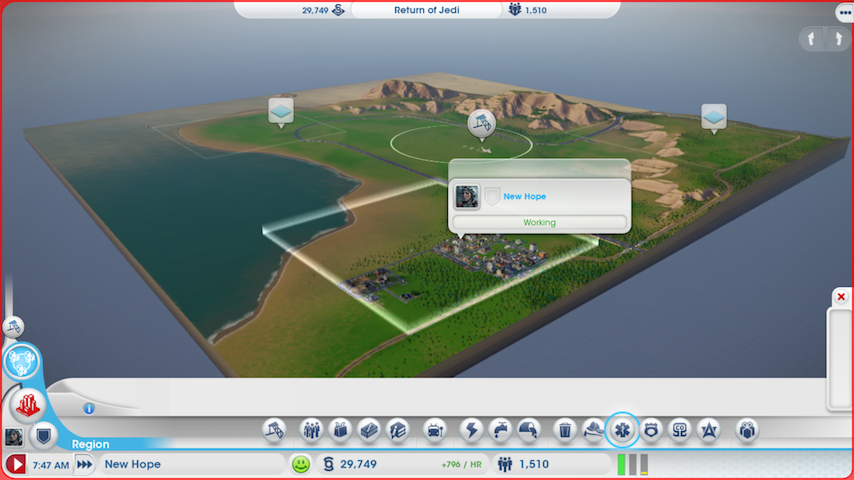The image size is (854, 480).
Task: Click the Region label
Action: (90, 444)
